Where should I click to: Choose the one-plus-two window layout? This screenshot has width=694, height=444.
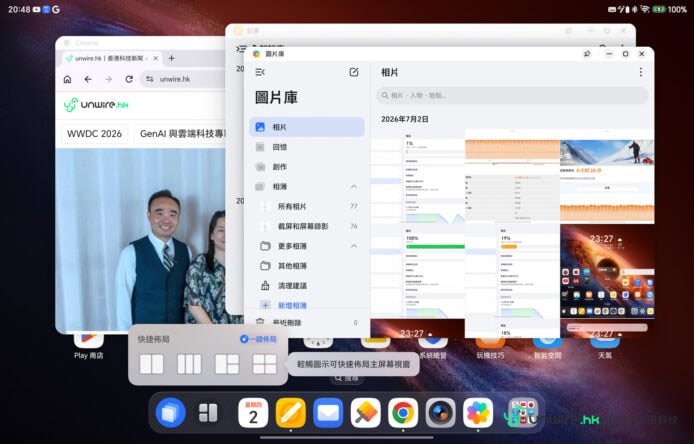(227, 364)
